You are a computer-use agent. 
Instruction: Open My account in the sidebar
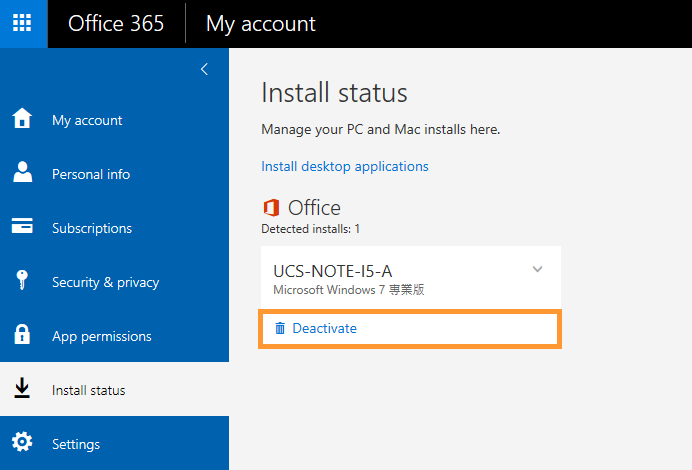87,120
